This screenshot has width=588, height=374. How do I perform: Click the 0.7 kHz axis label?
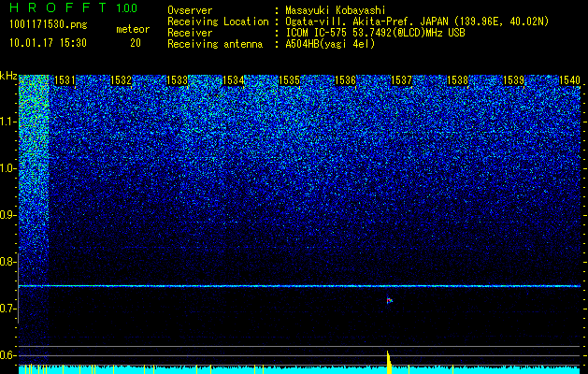click(x=7, y=309)
